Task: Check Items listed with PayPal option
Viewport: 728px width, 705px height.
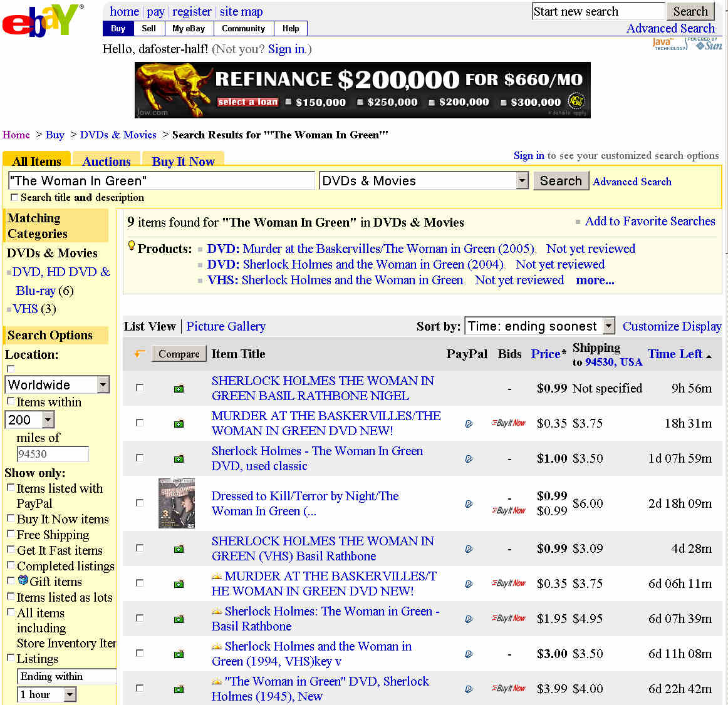Action: coord(10,488)
